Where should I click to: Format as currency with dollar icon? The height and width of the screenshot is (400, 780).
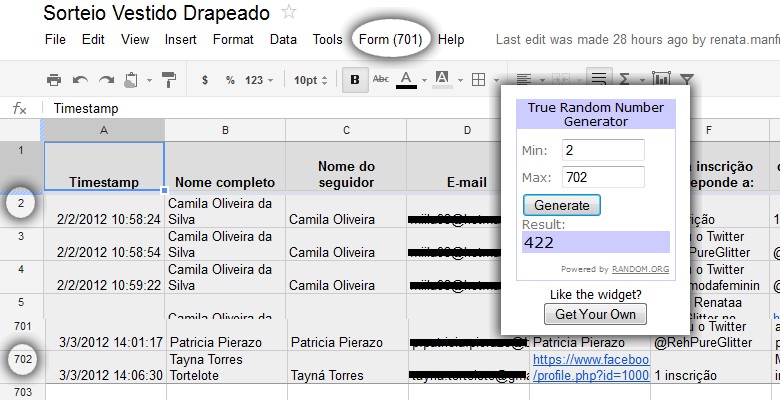click(x=204, y=80)
